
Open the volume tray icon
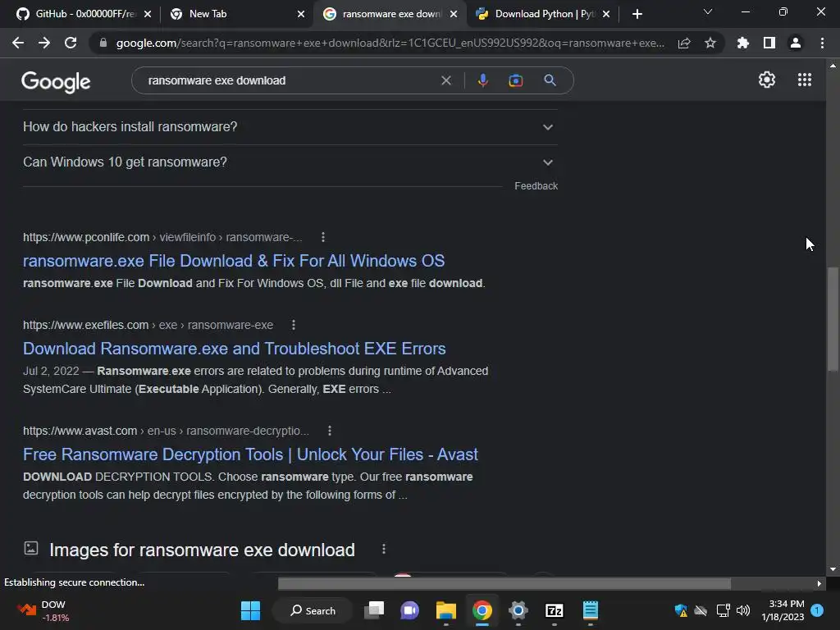(x=743, y=610)
